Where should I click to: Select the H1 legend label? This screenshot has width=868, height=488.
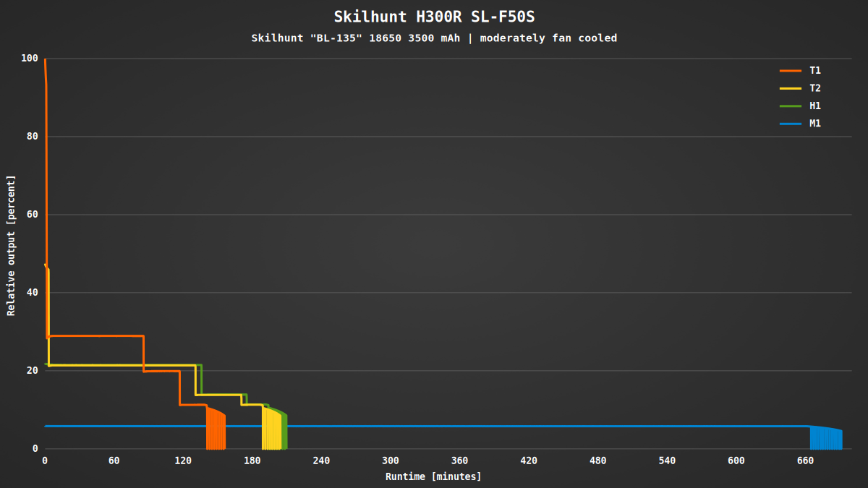814,106
